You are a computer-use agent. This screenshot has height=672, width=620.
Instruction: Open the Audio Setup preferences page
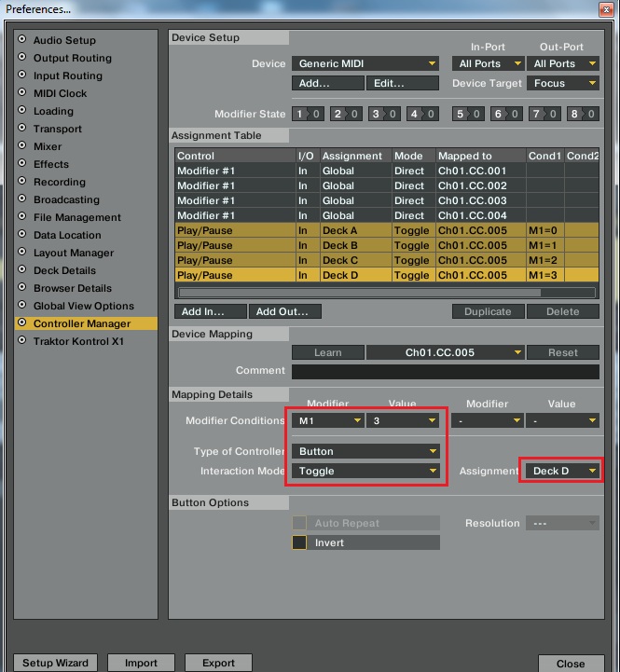64,40
